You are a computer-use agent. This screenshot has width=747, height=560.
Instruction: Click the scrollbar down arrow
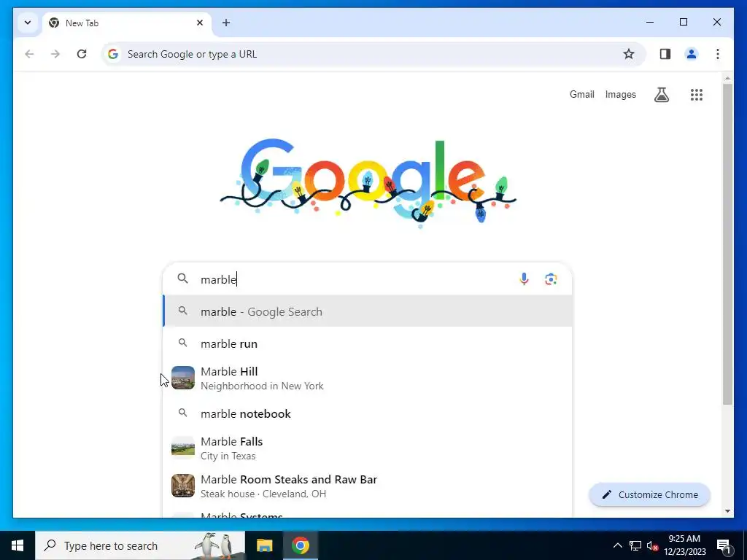(727, 511)
